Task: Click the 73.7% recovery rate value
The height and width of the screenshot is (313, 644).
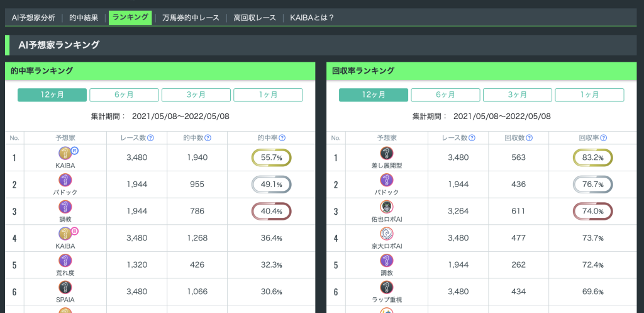Action: (593, 238)
